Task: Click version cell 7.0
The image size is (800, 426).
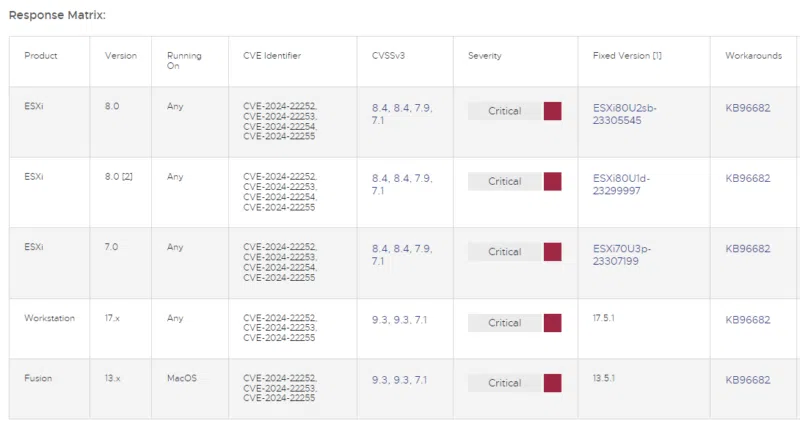Action: [x=111, y=247]
